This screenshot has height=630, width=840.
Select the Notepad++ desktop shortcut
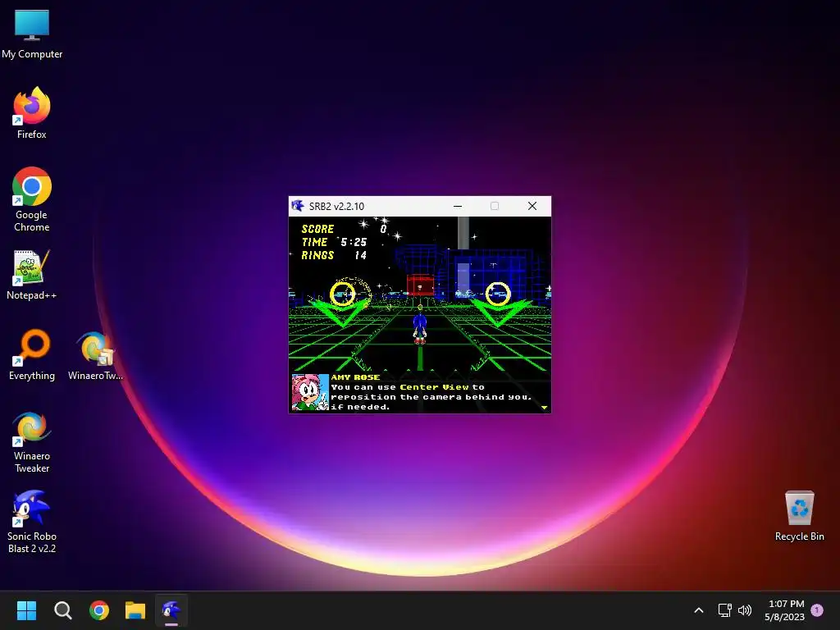coord(32,274)
